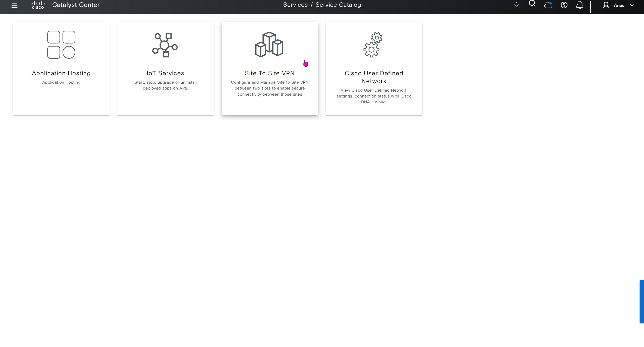Screen dimensions: 644x347
Task: Open the Site To Site VPN title
Action: [270, 73]
